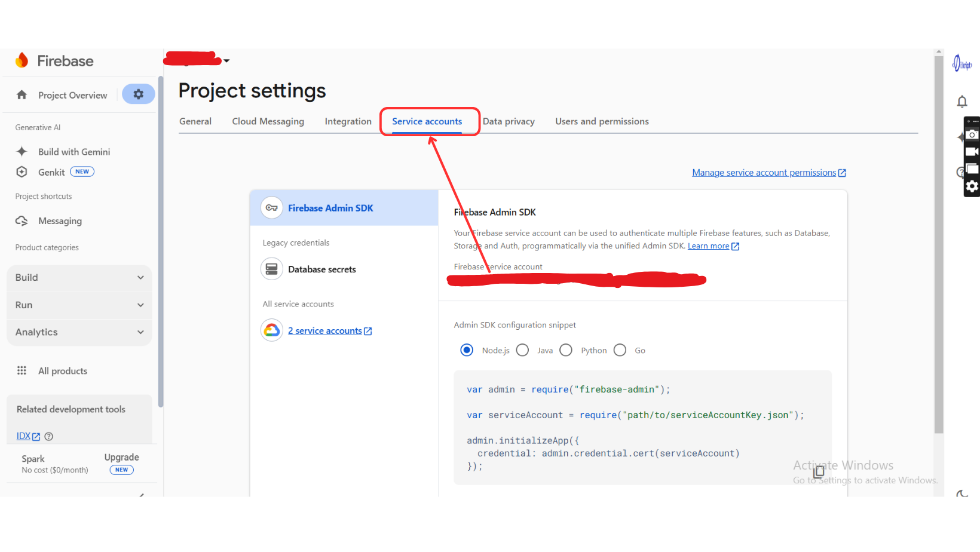The image size is (980, 552).
Task: Click the Build with Gemini sparkle icon
Action: pyautogui.click(x=22, y=152)
